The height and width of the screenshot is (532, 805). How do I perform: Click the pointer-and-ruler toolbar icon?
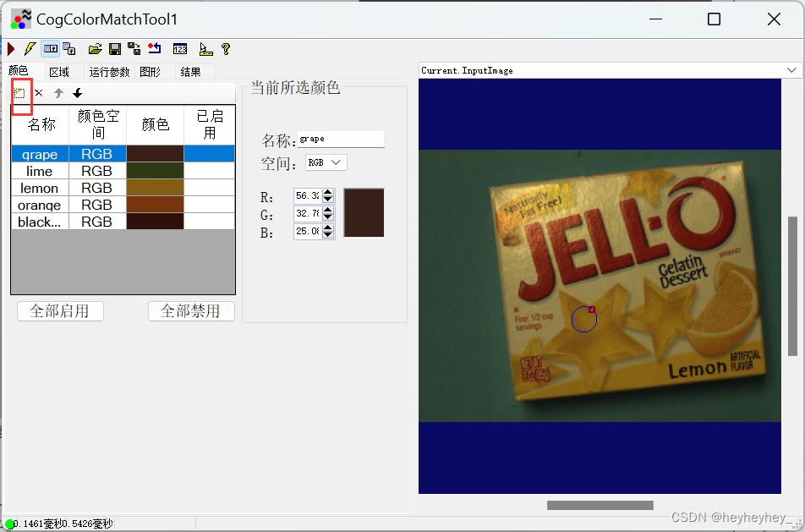coord(205,49)
